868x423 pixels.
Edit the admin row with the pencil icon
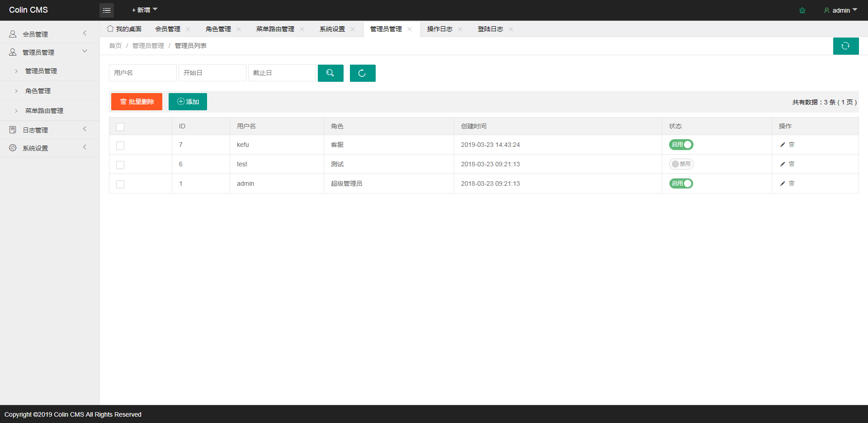(783, 183)
